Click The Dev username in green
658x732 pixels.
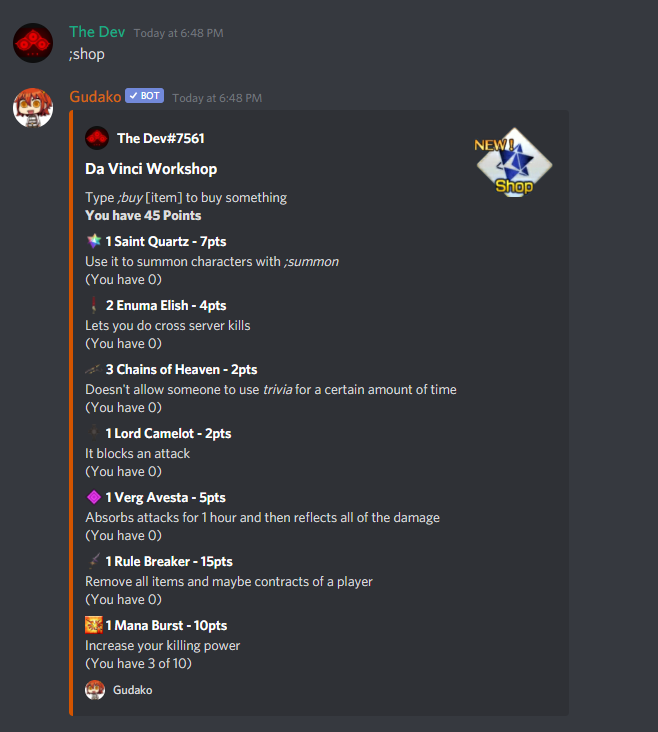[x=97, y=32]
